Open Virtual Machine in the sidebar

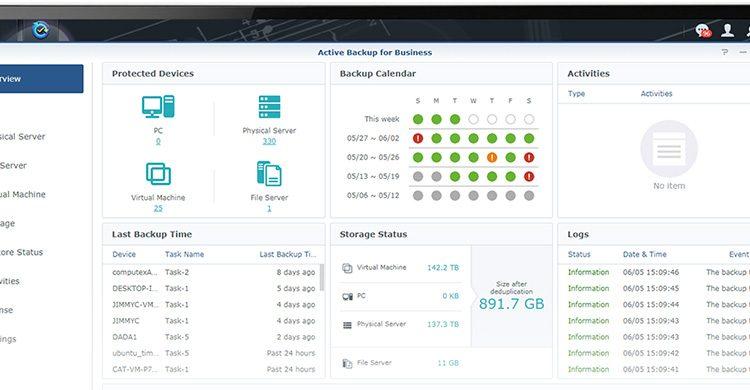(x=23, y=194)
